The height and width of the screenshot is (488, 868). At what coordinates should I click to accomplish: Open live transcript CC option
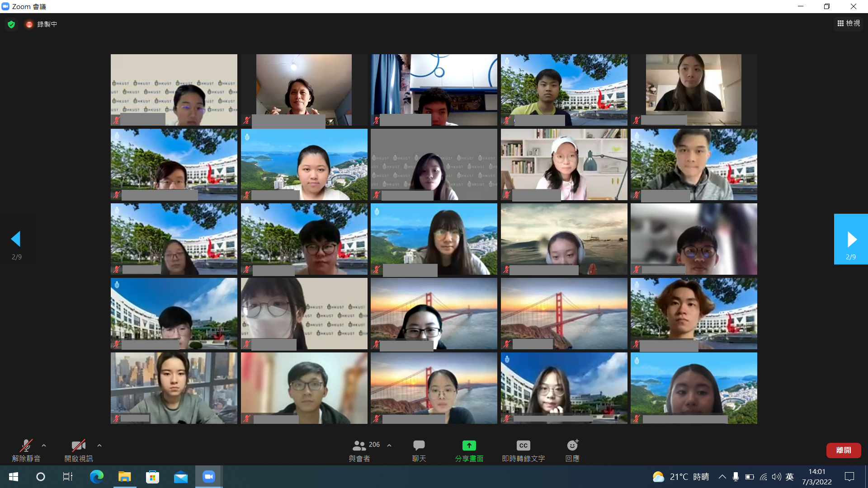pyautogui.click(x=523, y=446)
